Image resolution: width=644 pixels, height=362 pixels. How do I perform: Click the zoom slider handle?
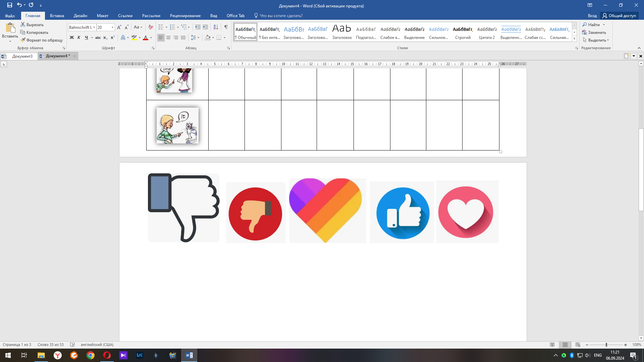coord(606,345)
